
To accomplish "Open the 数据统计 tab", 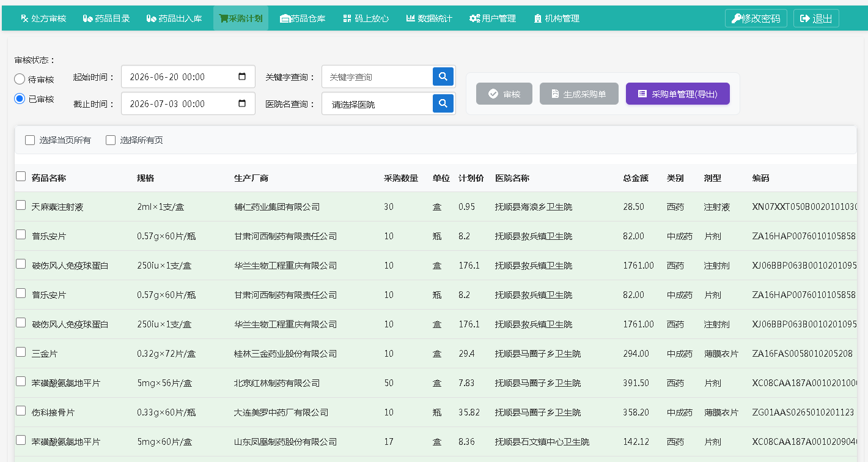I will click(429, 18).
